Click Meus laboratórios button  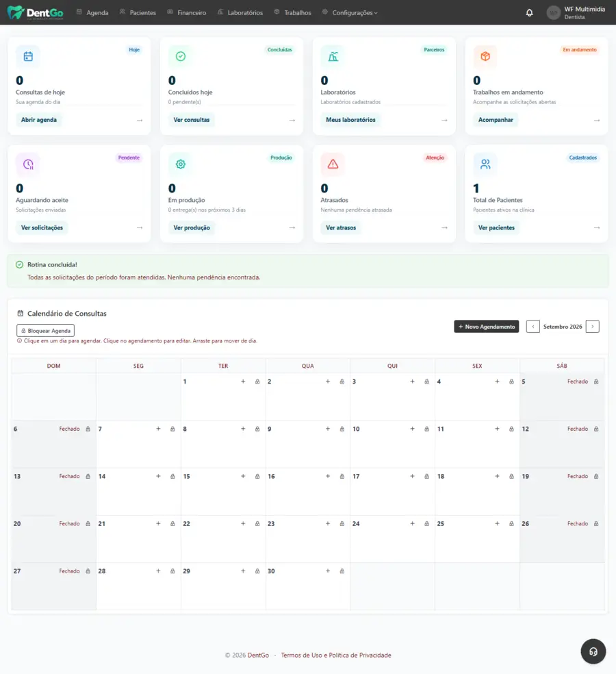(350, 120)
